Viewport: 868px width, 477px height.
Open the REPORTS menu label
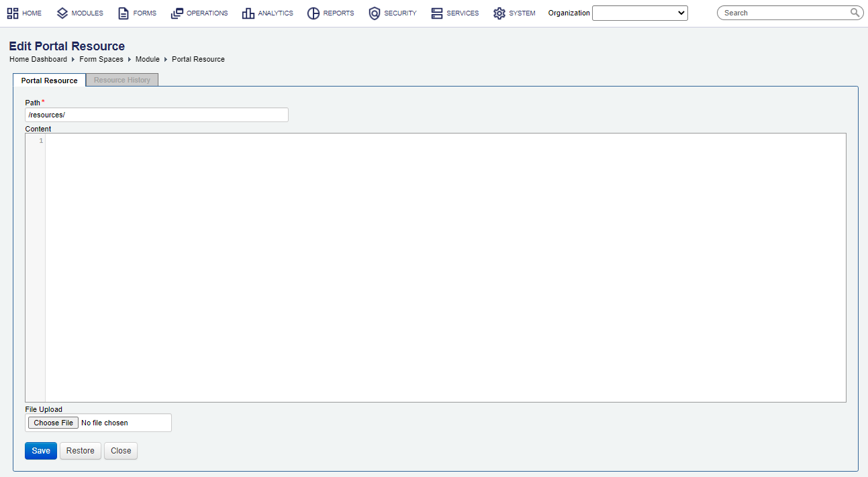click(338, 13)
